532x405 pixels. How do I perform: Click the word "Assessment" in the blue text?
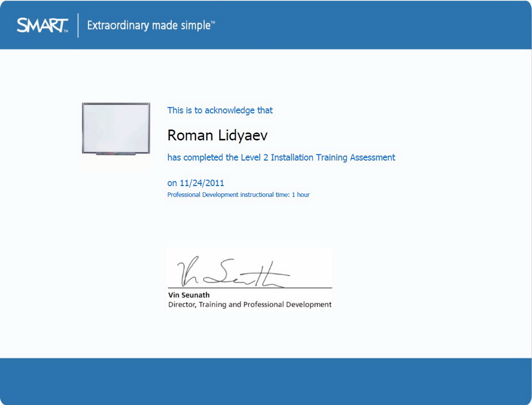point(373,158)
